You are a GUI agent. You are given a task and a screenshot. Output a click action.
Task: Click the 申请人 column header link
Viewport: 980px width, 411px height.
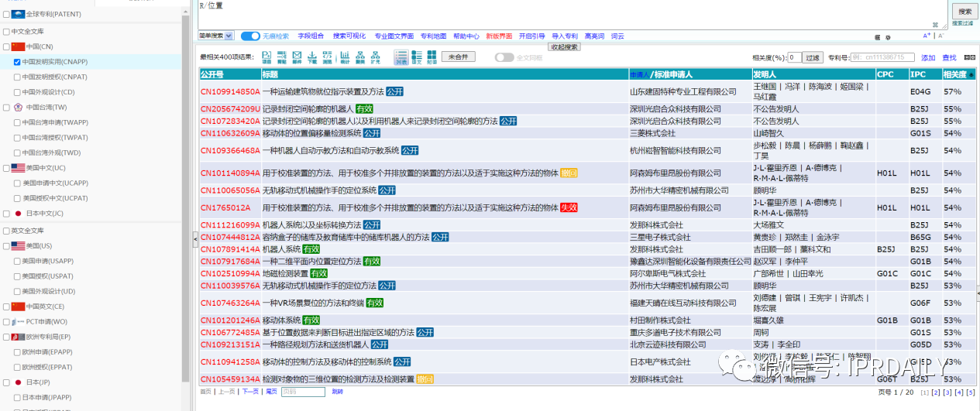(639, 75)
